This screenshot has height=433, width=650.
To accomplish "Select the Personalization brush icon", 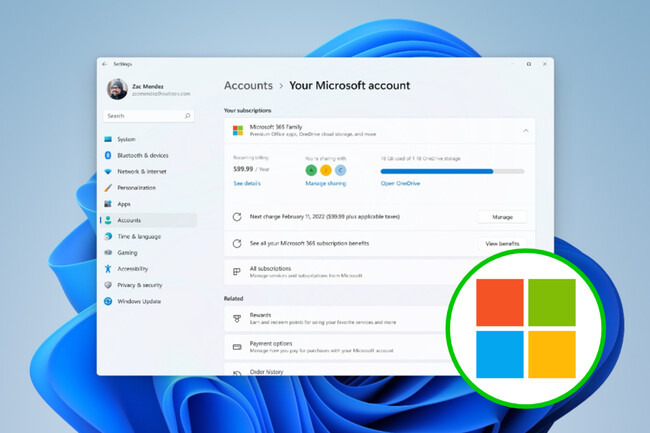I will point(107,187).
